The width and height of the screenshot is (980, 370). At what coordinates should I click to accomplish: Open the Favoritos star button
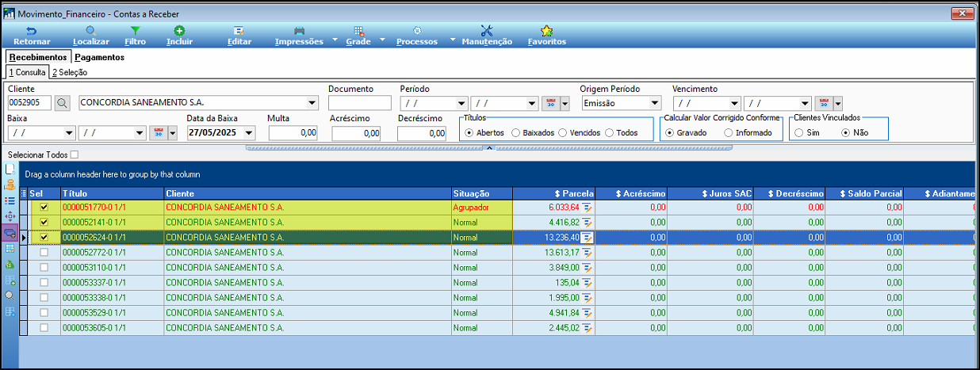547,36
